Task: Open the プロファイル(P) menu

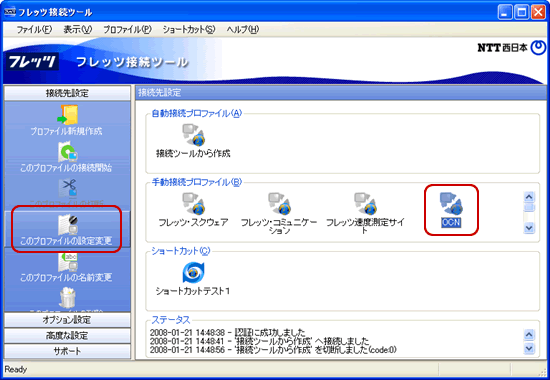Action: click(x=127, y=29)
